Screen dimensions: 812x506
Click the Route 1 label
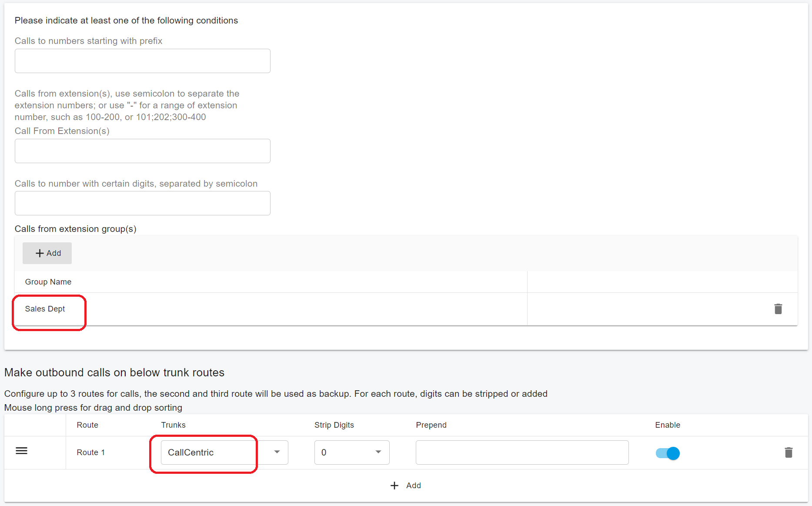tap(91, 452)
